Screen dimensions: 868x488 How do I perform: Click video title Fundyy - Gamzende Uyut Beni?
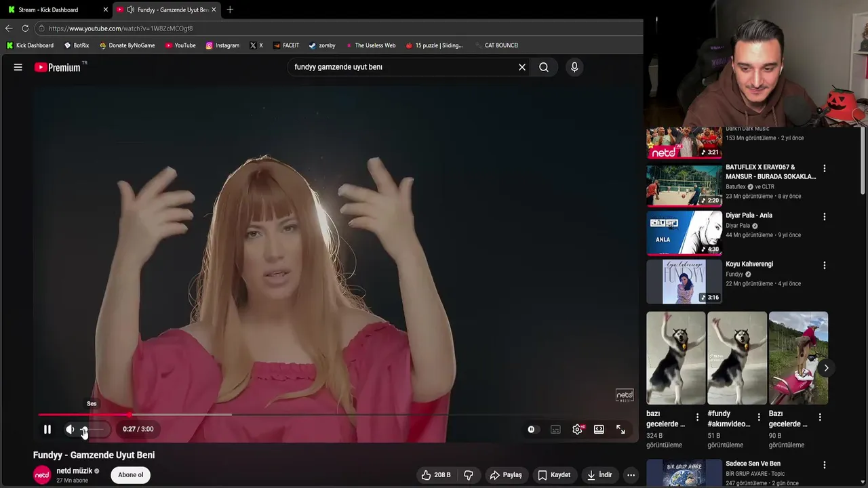(x=94, y=455)
